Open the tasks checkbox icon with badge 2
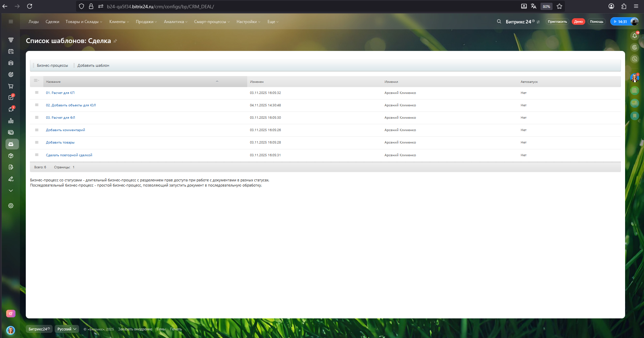644x338 pixels. [11, 97]
